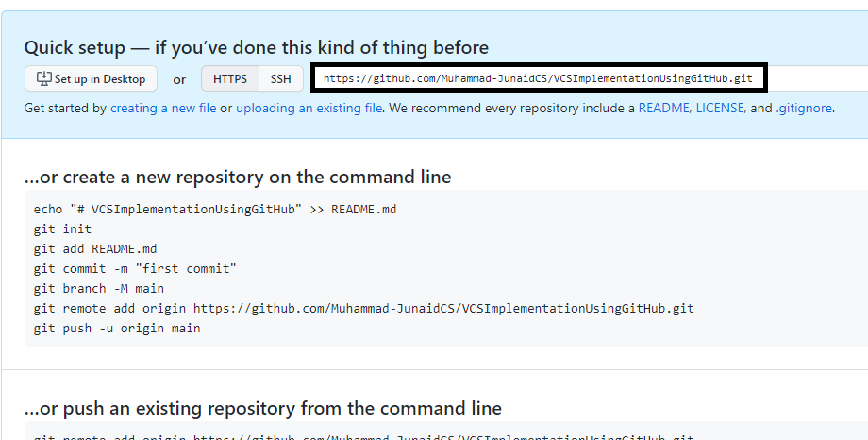Open the creating a new file link
868x440 pixels.
point(163,108)
